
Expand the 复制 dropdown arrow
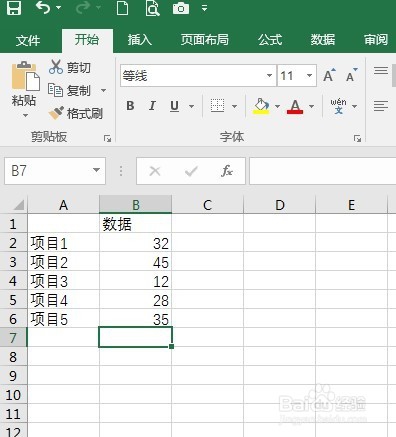tap(104, 90)
